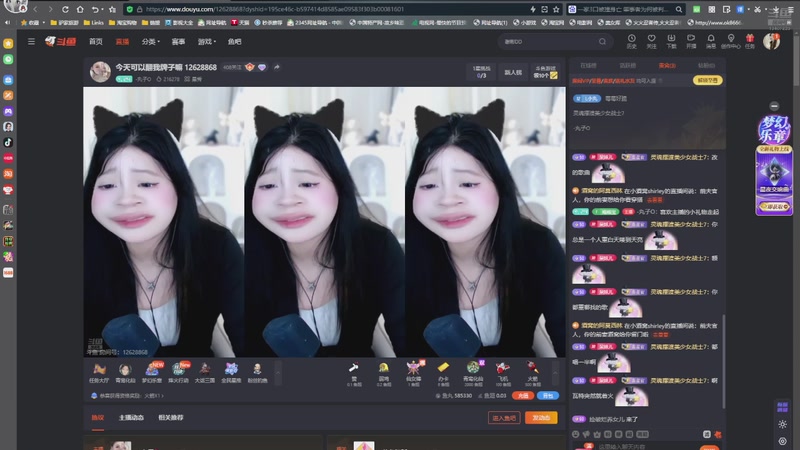Image resolution: width=800 pixels, height=450 pixels.
Task: Click the yellow button in VIP banner
Action: point(708,80)
